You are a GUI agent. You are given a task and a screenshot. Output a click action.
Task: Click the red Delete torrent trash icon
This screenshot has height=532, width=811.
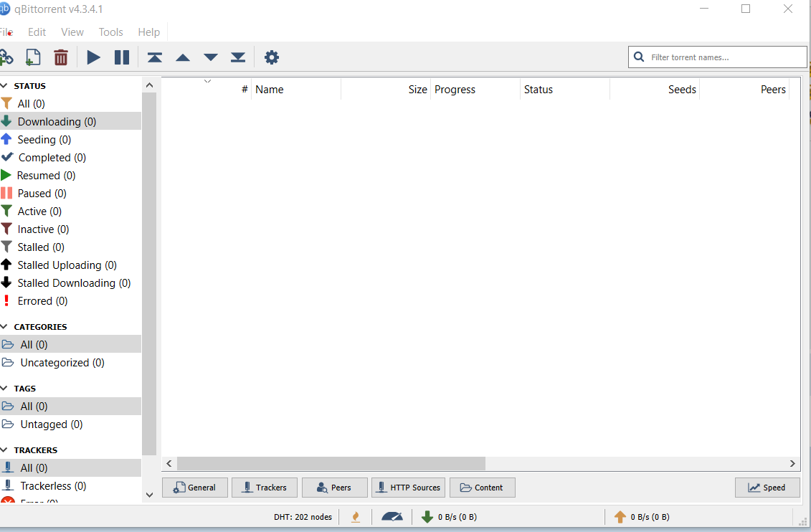pyautogui.click(x=61, y=57)
